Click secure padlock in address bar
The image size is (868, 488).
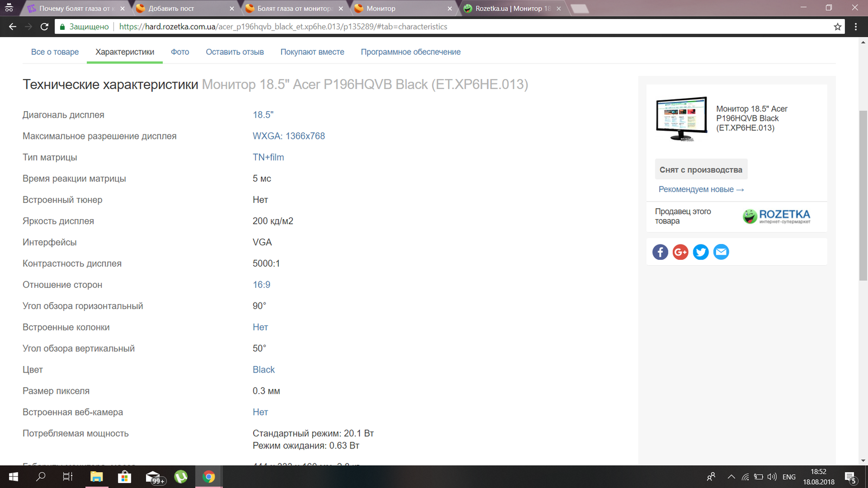62,27
